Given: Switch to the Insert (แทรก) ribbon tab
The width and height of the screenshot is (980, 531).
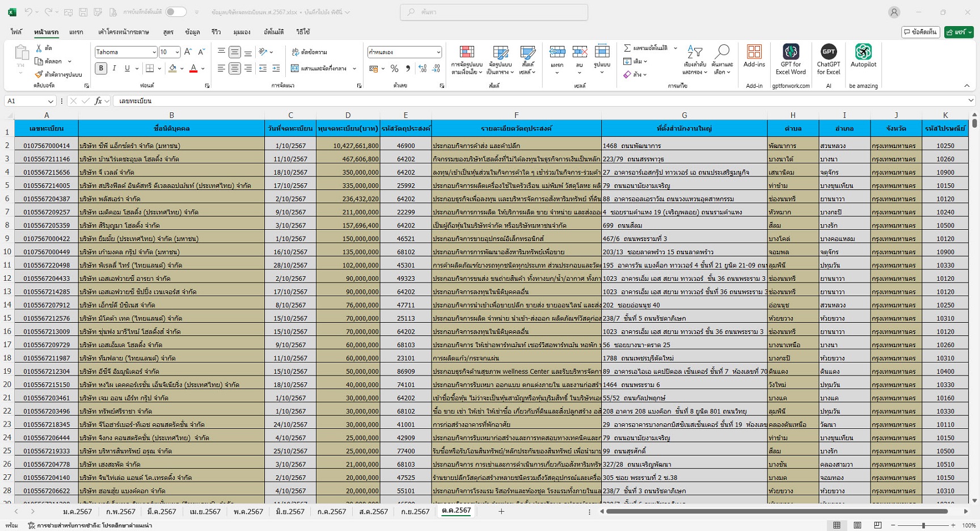Looking at the screenshot, I should (76, 32).
